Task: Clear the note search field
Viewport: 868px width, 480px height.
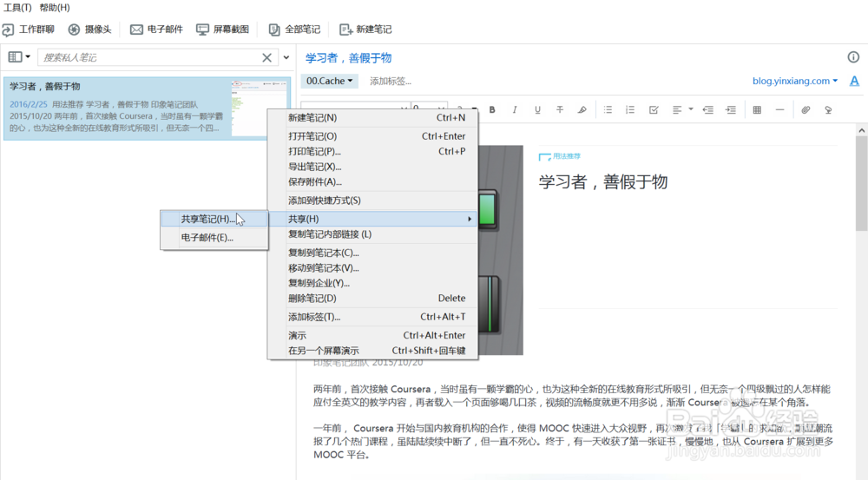Action: (266, 57)
